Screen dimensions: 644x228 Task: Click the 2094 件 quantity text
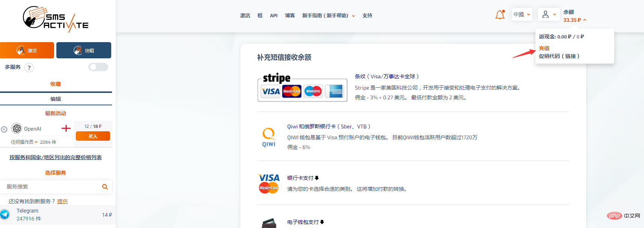48,142
